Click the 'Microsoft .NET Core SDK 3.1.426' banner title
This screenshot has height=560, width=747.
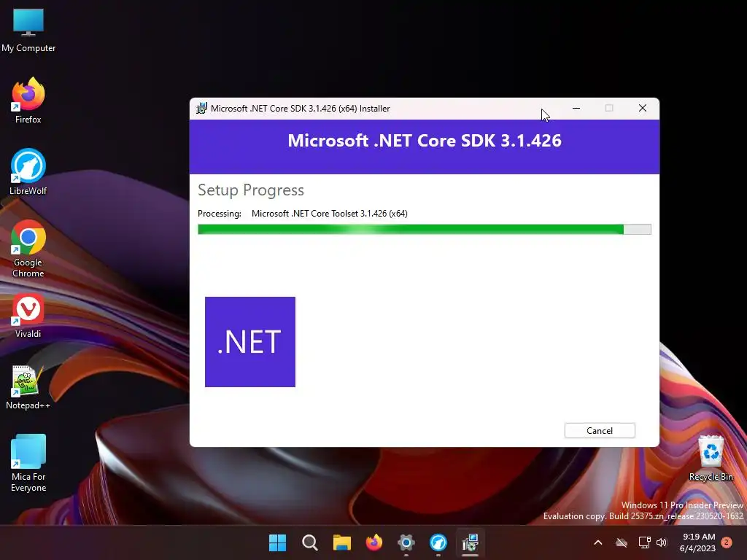tap(425, 141)
